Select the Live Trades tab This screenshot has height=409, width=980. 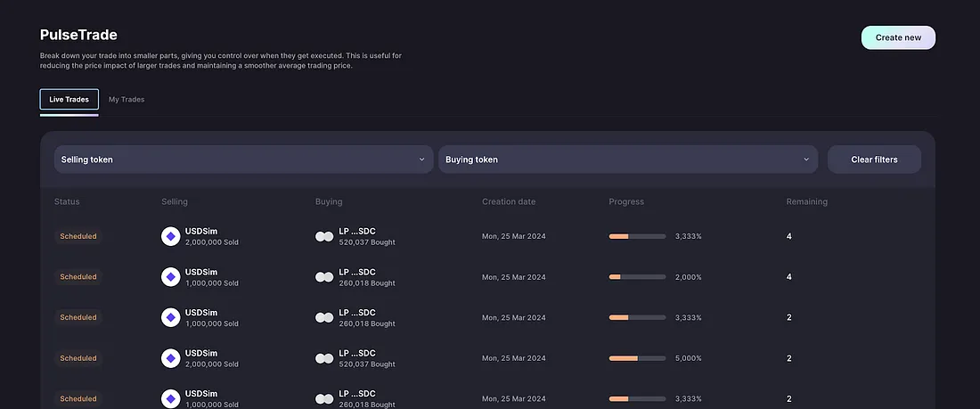69,100
